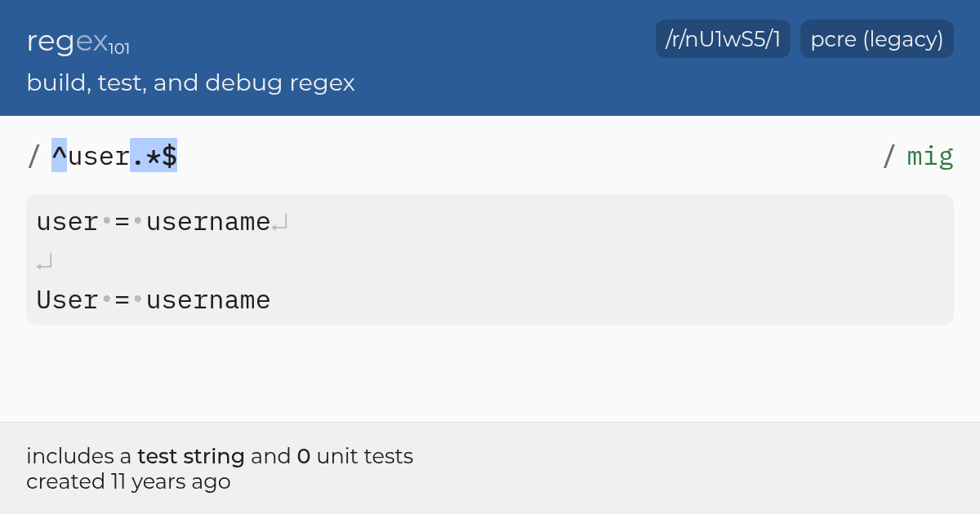Click the first test line 'user = username'

pos(154,222)
